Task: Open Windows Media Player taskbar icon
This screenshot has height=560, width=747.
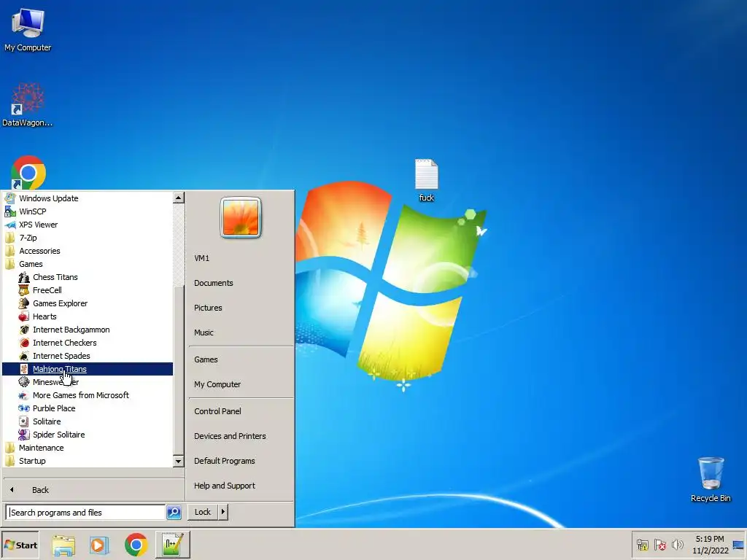Action: pyautogui.click(x=99, y=545)
